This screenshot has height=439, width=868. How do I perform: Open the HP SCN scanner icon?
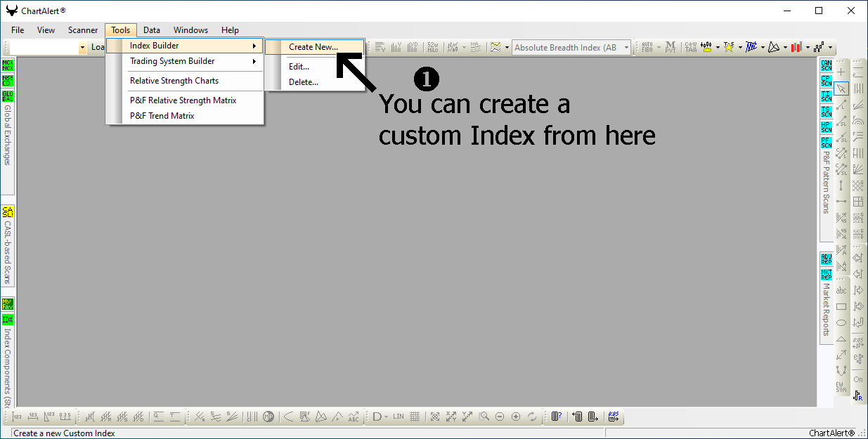(827, 127)
